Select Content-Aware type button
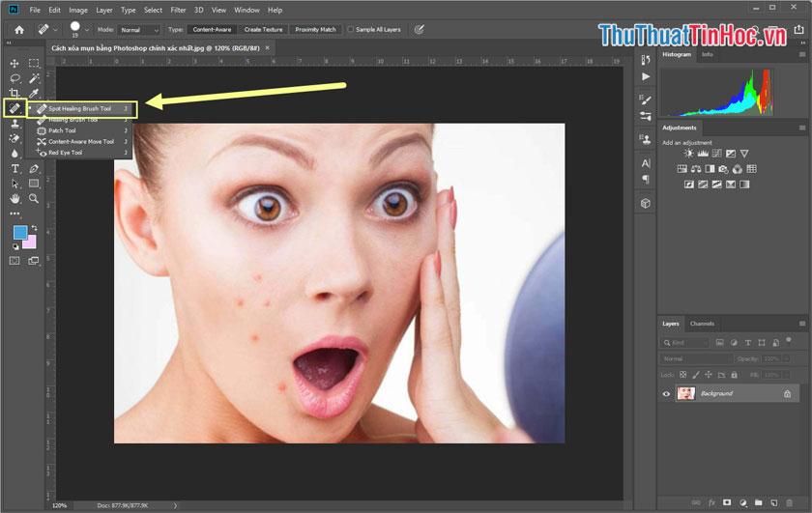 212,30
